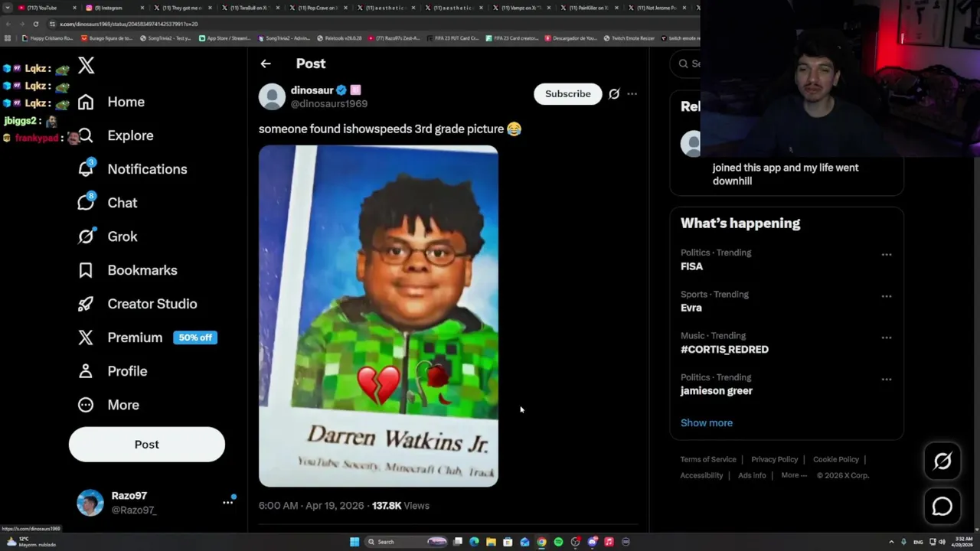This screenshot has width=980, height=551.
Task: Switch to the Pop Crave on X tab
Action: [318, 8]
